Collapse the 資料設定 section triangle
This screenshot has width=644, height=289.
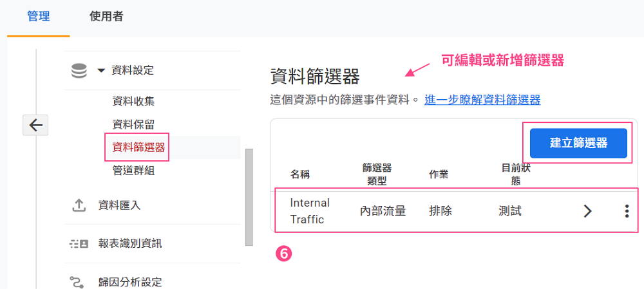point(102,71)
